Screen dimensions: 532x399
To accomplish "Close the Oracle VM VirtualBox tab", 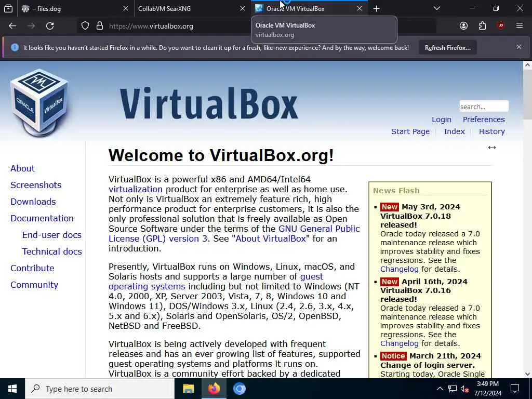I will [x=360, y=8].
